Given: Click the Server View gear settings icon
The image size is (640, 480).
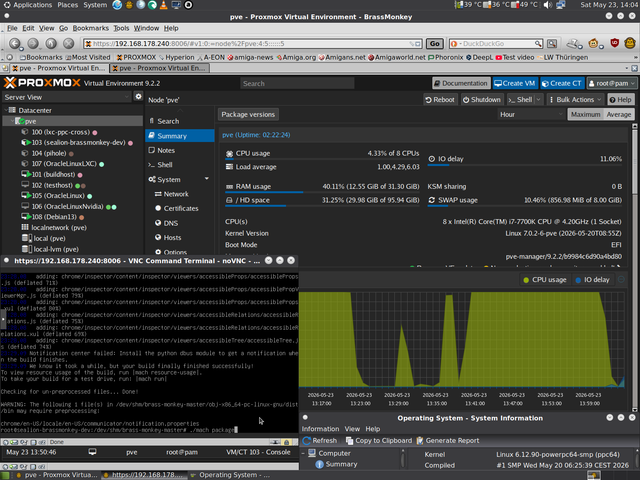Looking at the screenshot, I should pos(138,97).
